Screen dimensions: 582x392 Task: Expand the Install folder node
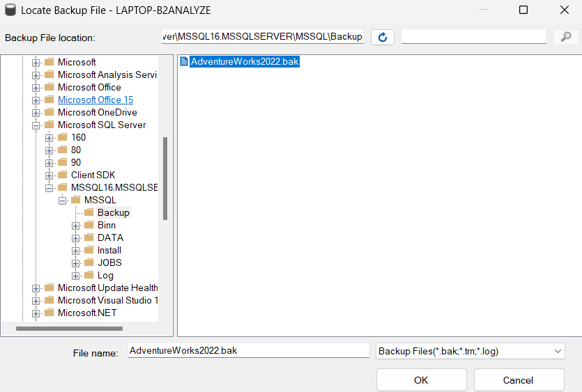(x=75, y=251)
